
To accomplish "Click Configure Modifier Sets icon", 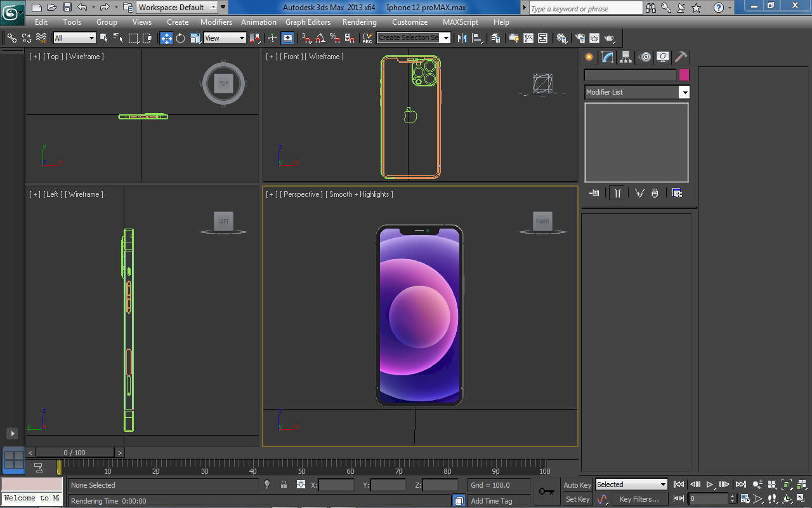I will coord(677,193).
